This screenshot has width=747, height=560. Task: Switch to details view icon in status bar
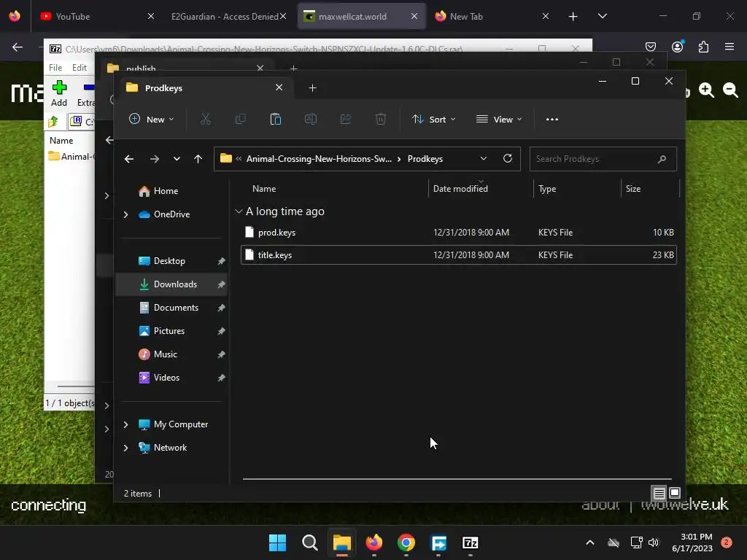(659, 493)
